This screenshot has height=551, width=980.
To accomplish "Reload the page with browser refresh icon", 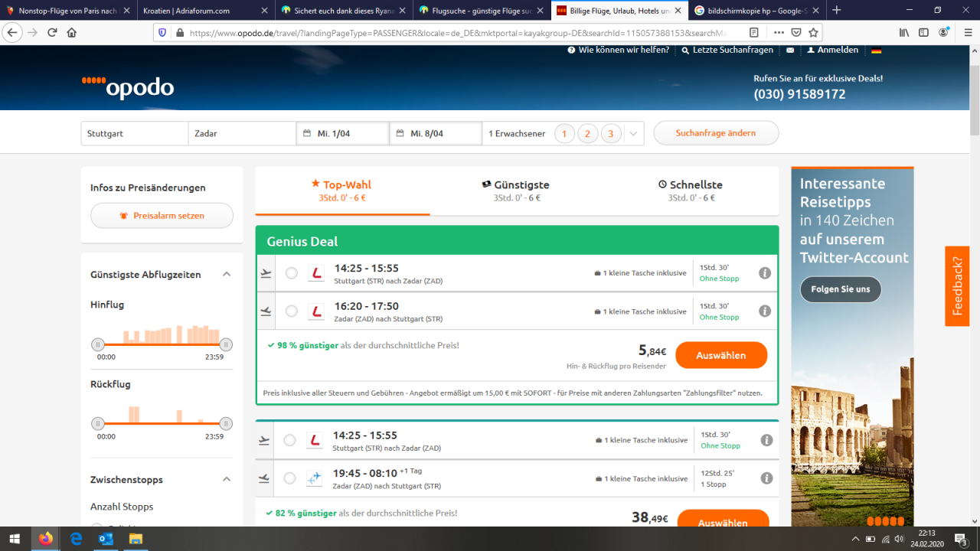I will pyautogui.click(x=52, y=33).
